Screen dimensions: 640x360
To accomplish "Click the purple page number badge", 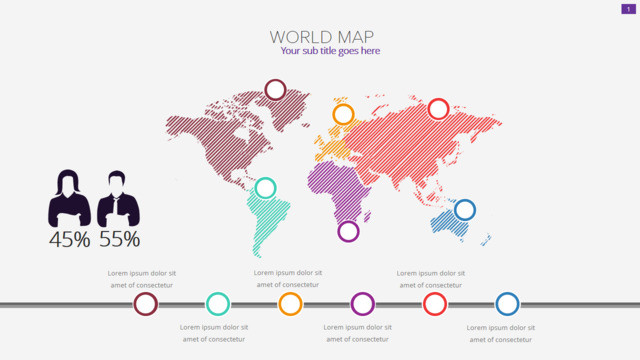I will [x=629, y=9].
